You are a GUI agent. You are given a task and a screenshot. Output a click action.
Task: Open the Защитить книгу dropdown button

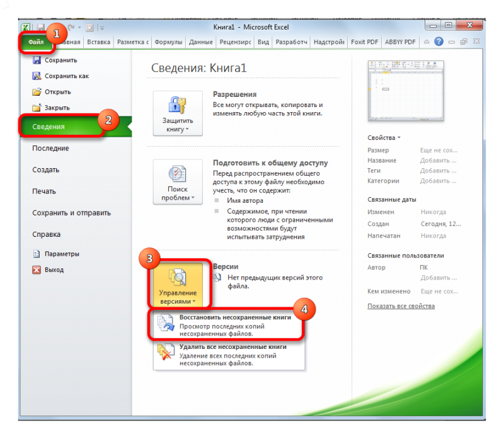click(178, 113)
